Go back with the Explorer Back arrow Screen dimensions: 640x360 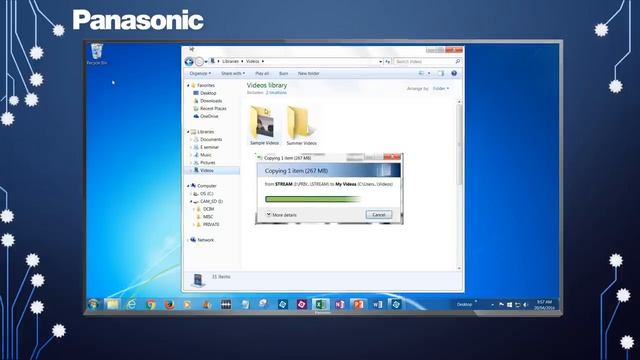[189, 62]
